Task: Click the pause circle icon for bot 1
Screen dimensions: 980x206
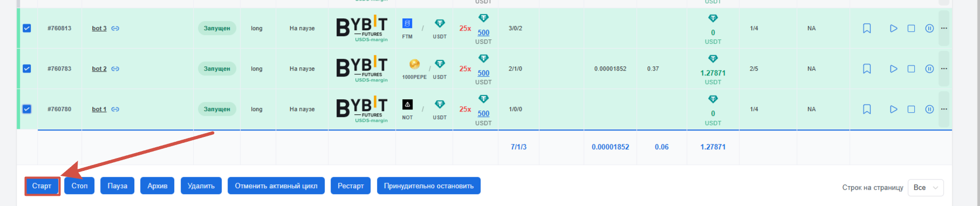Action: [x=929, y=109]
